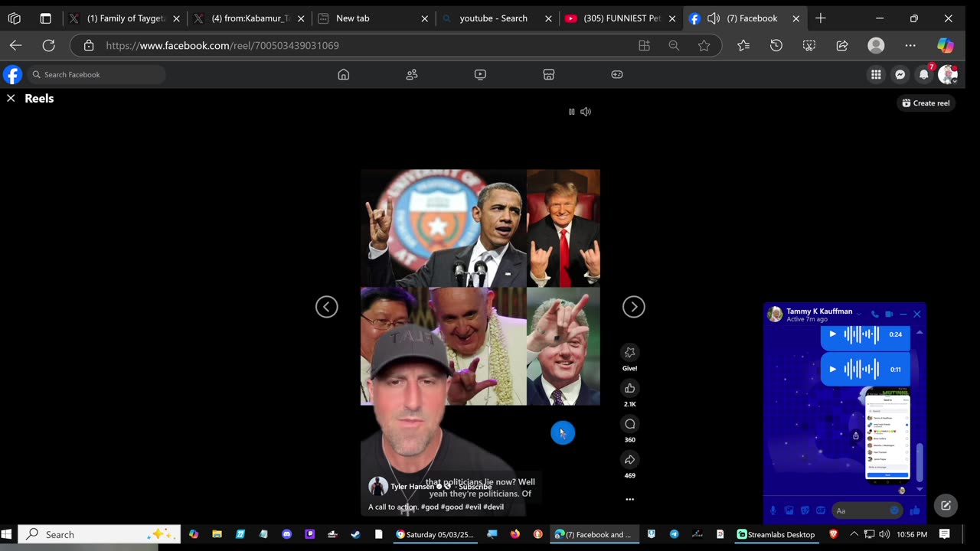Open Facebook Gaming icon in top navigation
980x551 pixels.
point(616,74)
